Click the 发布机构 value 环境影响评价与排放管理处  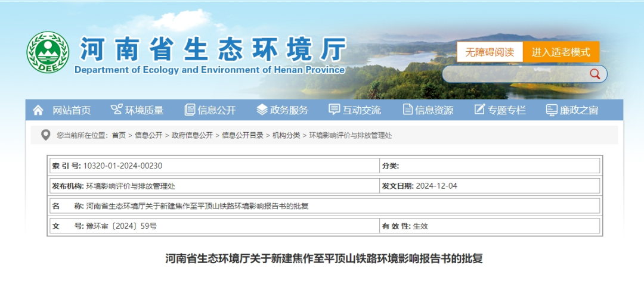131,186
